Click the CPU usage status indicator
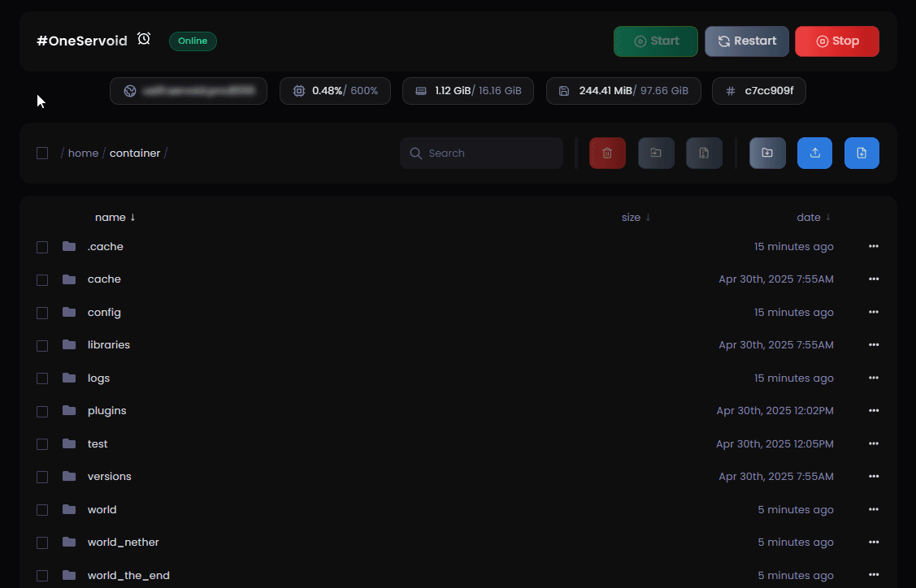This screenshot has width=916, height=588. coord(335,91)
